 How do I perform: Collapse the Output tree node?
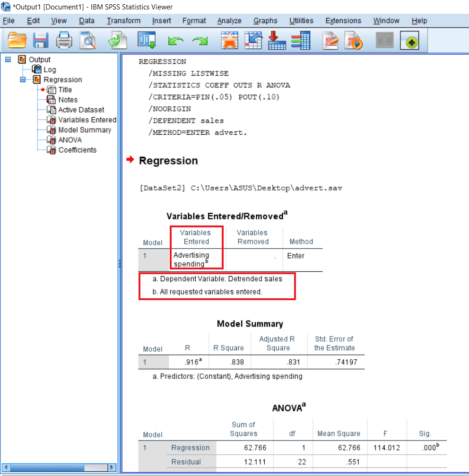coord(8,60)
